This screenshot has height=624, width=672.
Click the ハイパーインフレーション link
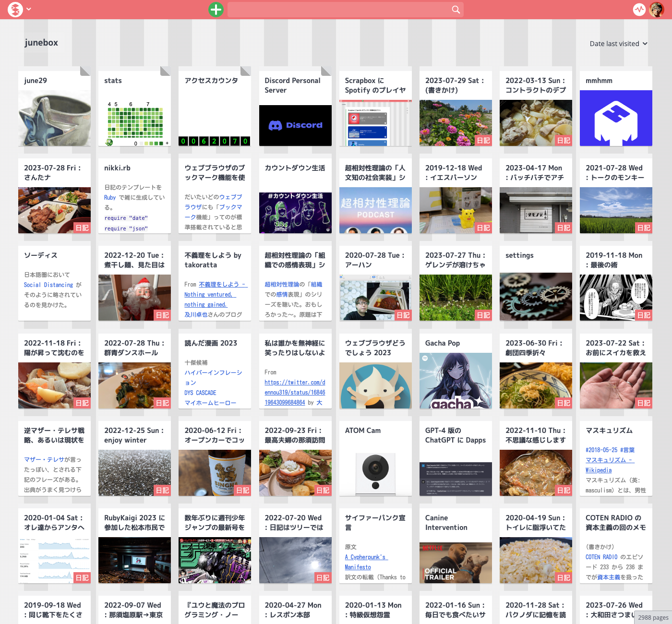[x=213, y=377]
